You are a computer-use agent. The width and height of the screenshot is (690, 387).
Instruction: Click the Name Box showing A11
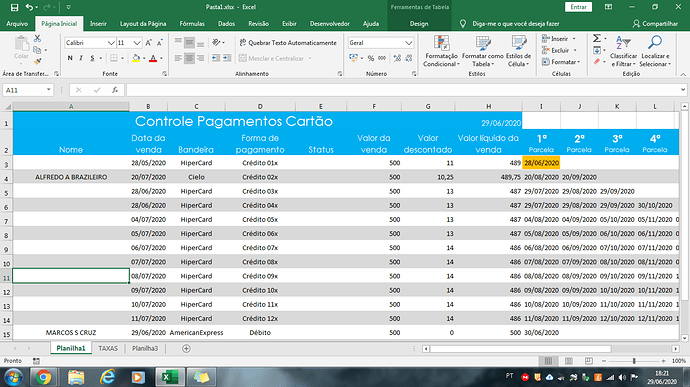(27, 90)
